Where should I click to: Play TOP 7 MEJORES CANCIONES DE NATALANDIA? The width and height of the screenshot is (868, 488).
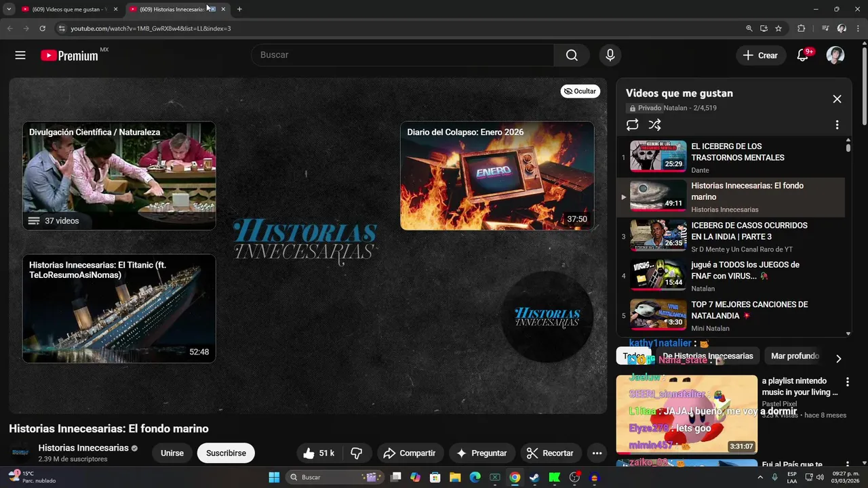731,316
